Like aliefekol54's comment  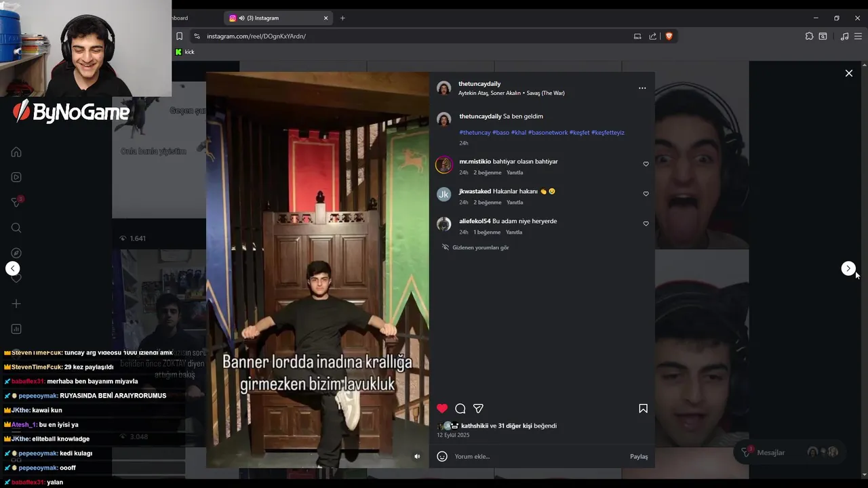(x=646, y=224)
